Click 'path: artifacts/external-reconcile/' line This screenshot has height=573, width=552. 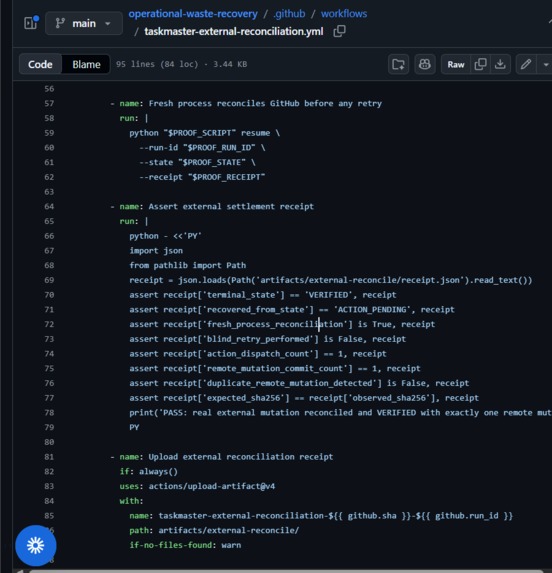point(214,530)
